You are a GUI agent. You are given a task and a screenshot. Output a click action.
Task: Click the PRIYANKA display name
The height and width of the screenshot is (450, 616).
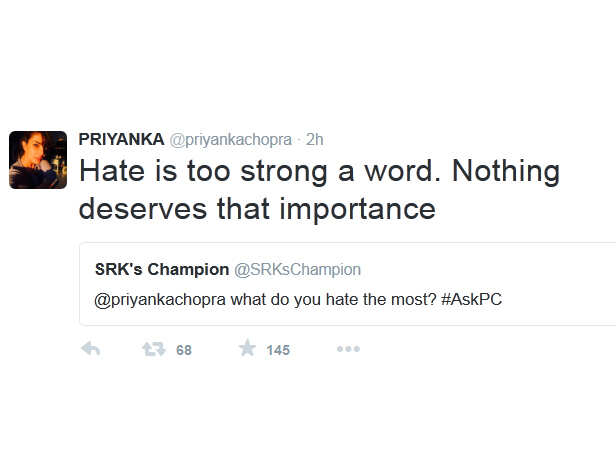tap(121, 140)
